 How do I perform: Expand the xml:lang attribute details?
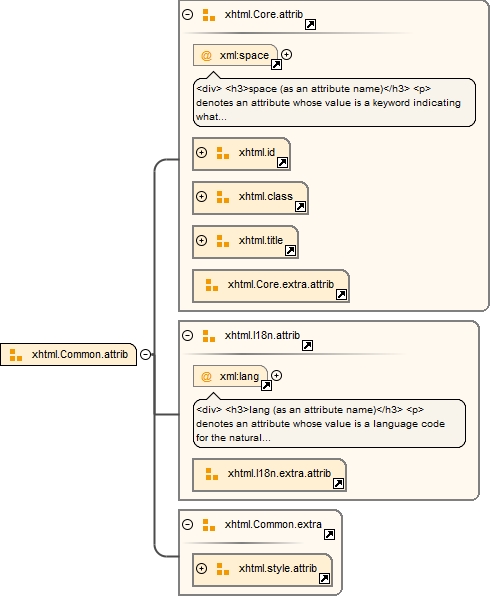[x=277, y=375]
